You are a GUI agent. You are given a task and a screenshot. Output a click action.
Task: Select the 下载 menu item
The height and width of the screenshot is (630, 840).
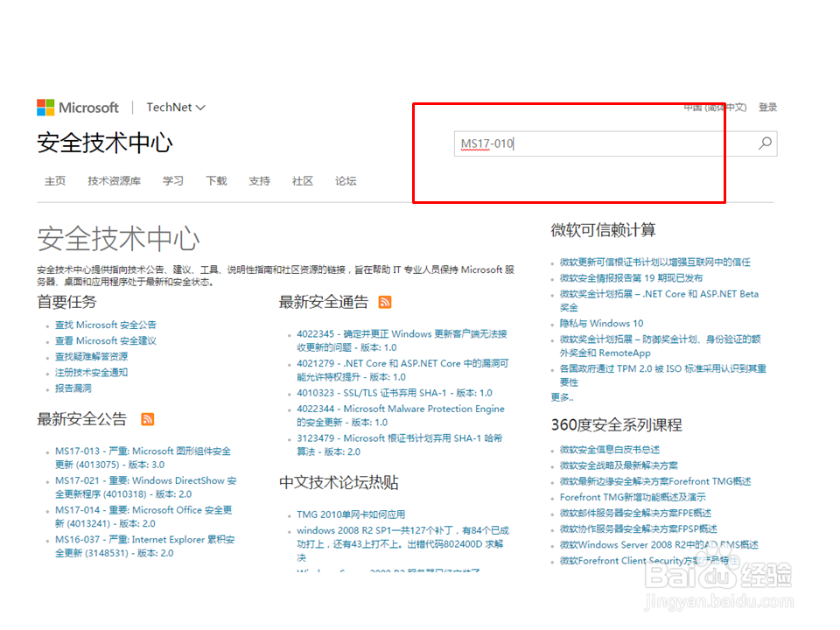(x=216, y=181)
